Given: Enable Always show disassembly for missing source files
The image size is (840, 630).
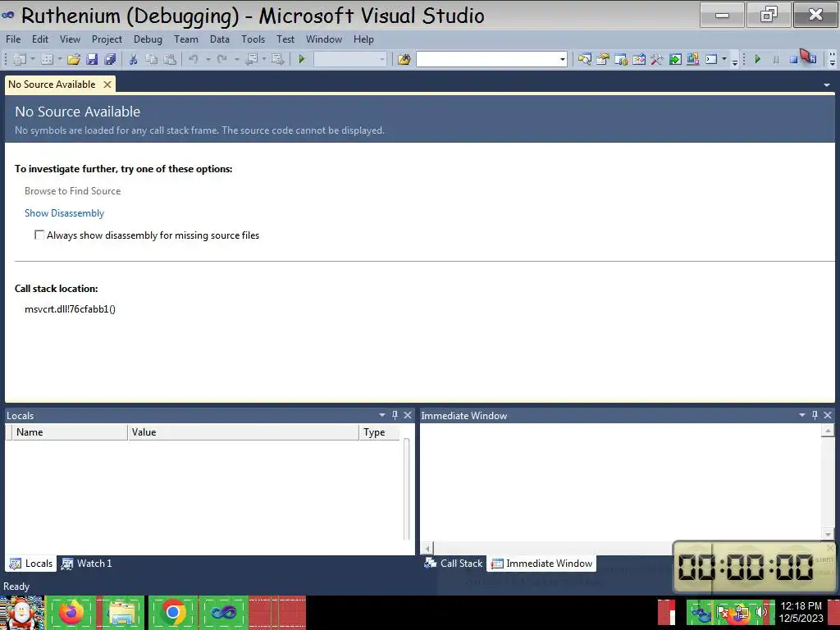Looking at the screenshot, I should (39, 235).
